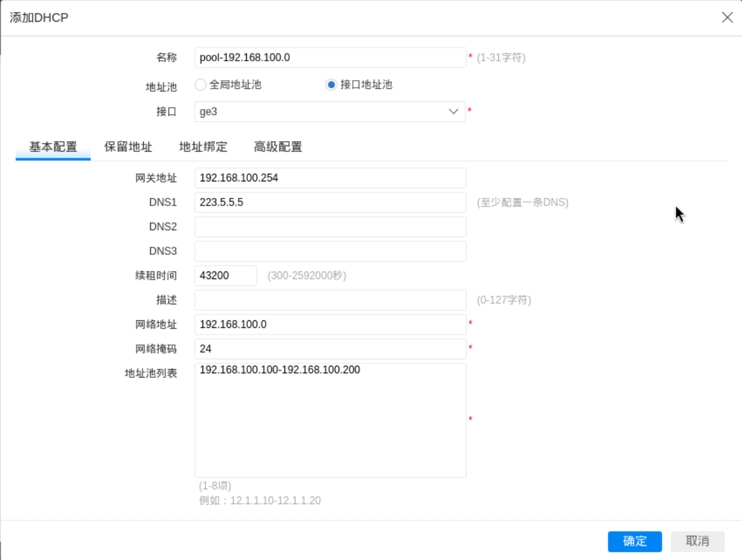
Task: Click the 续租时间 field with 43200
Action: click(226, 276)
